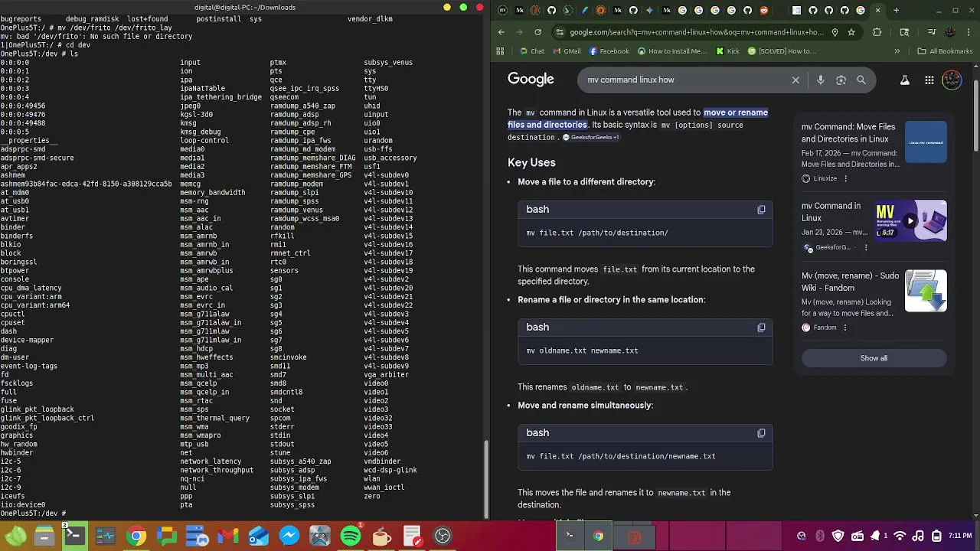Open the Fandom result thumbnail
This screenshot has width=980, height=551.
[x=926, y=291]
